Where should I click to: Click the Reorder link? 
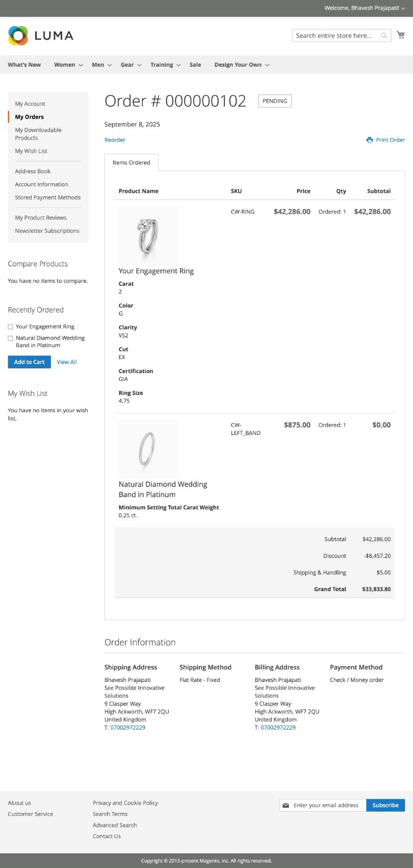pyautogui.click(x=114, y=139)
